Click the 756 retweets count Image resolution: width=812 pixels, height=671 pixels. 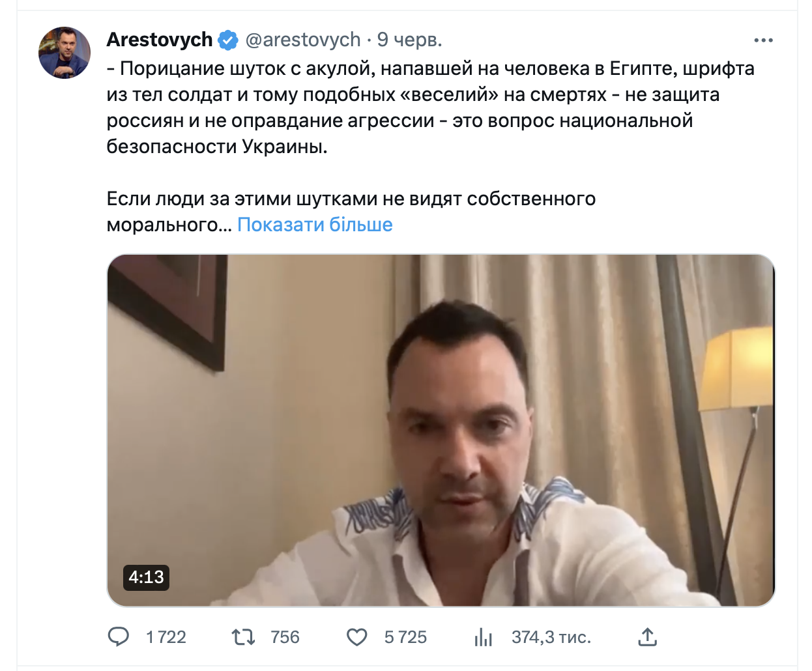click(x=285, y=637)
